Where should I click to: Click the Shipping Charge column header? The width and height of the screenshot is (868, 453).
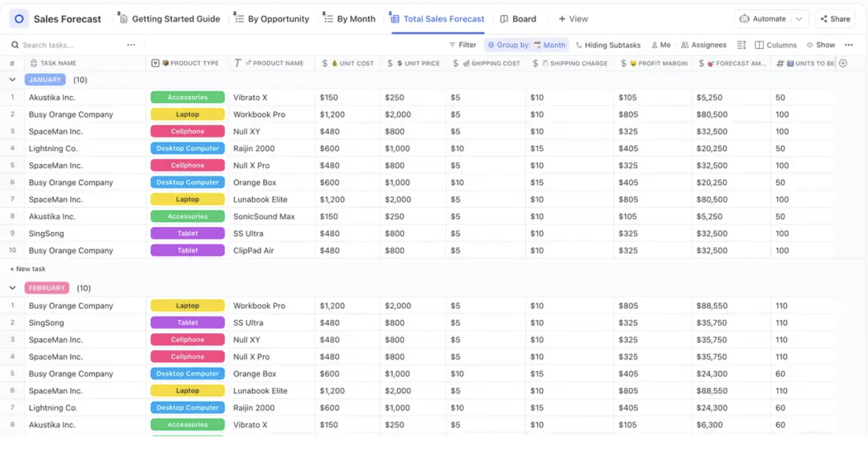pyautogui.click(x=570, y=63)
